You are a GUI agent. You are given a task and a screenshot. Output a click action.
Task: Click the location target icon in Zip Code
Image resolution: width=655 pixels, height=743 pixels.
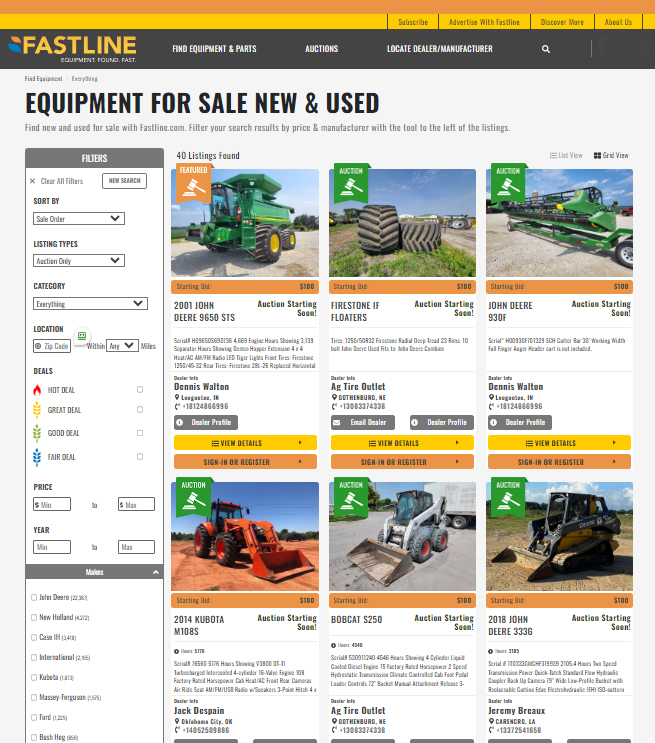pyautogui.click(x=38, y=346)
